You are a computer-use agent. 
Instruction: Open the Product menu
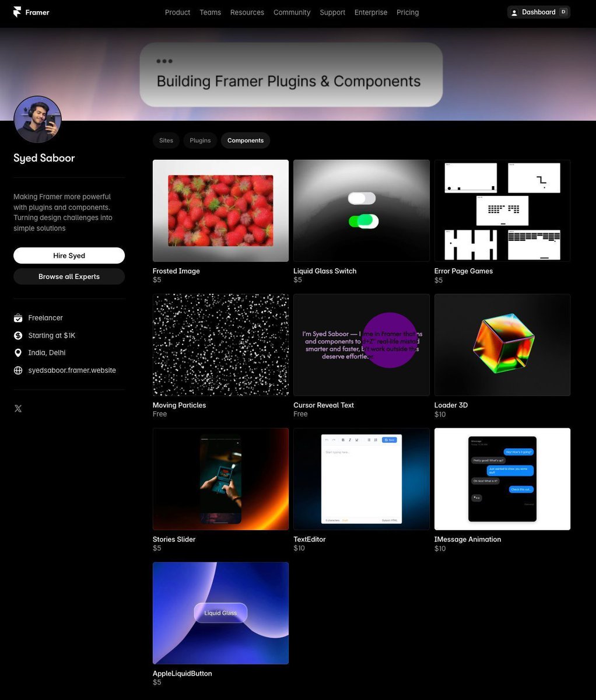coord(177,12)
